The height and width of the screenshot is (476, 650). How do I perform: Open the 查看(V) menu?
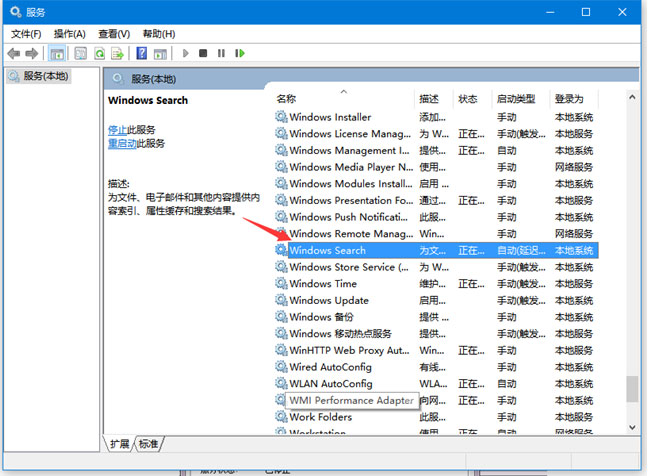pos(114,34)
